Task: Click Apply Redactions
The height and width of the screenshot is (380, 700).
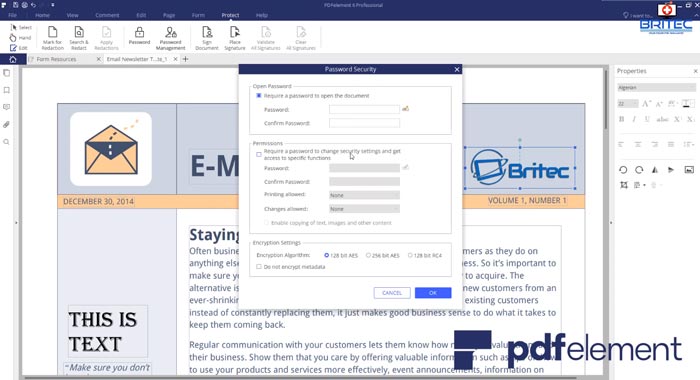Action: 106,38
